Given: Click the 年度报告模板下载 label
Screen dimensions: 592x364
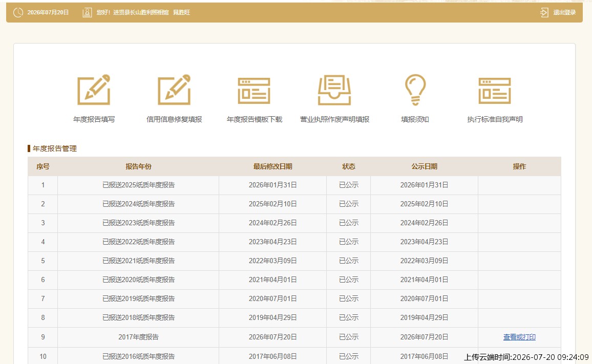Looking at the screenshot, I should point(255,119).
